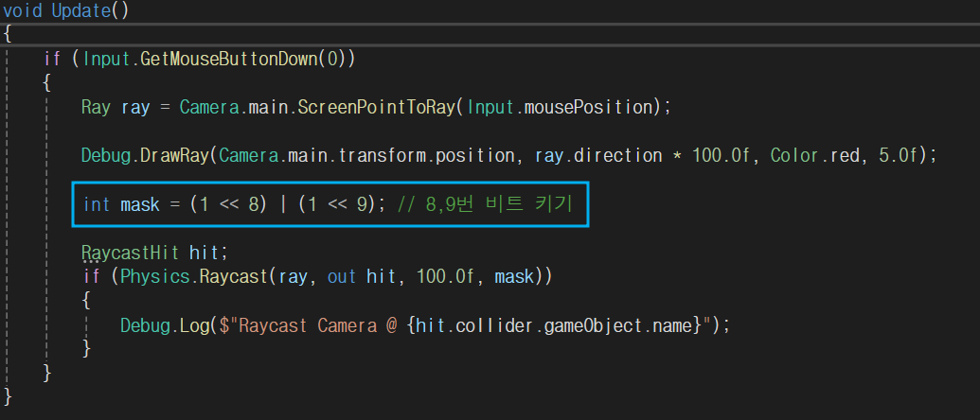
Task: Click 'out hit' parameter in Raycast call
Action: 362,276
